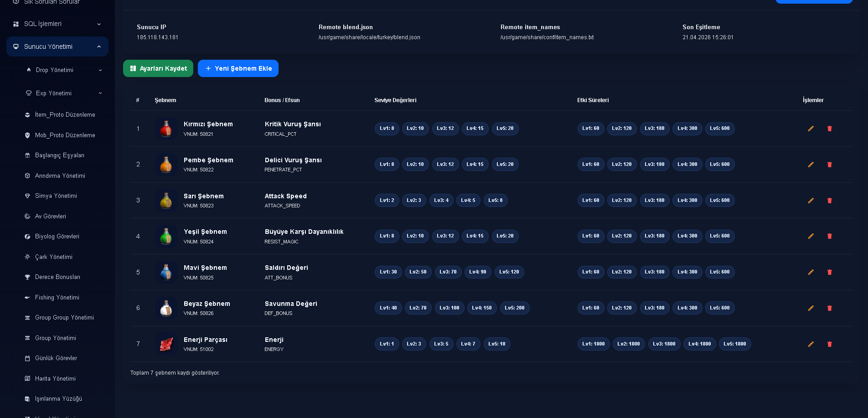
Task: Open Sık Sorulan Sorular
Action: pos(52,2)
